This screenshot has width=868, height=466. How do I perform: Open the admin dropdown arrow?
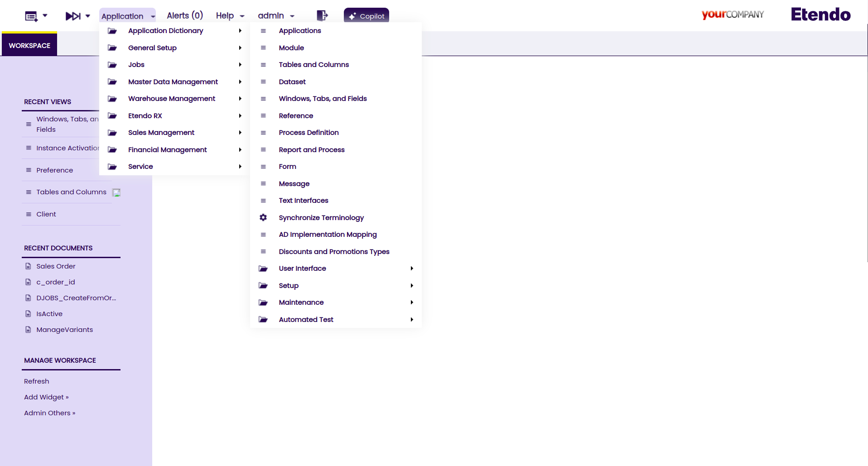[292, 16]
